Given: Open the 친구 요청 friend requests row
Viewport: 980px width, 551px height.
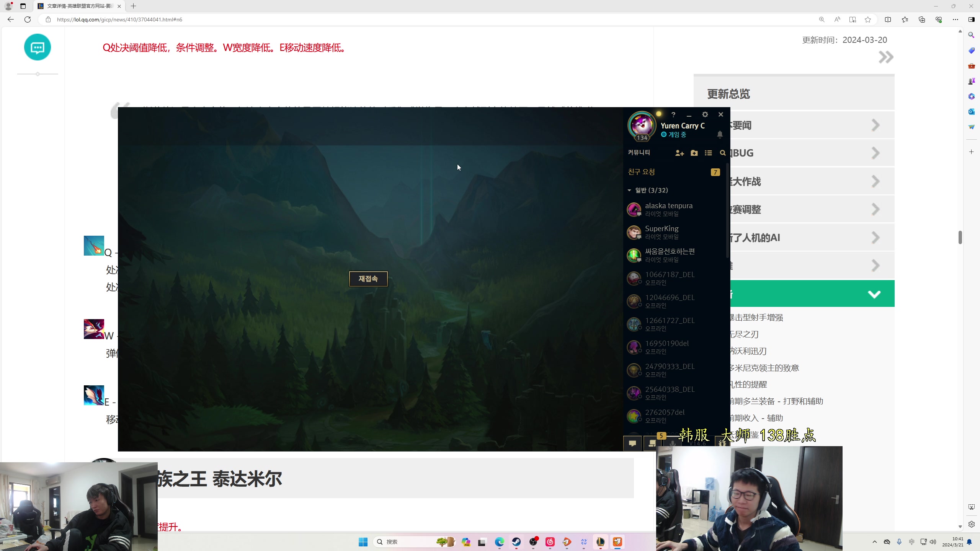Looking at the screenshot, I should pos(674,172).
